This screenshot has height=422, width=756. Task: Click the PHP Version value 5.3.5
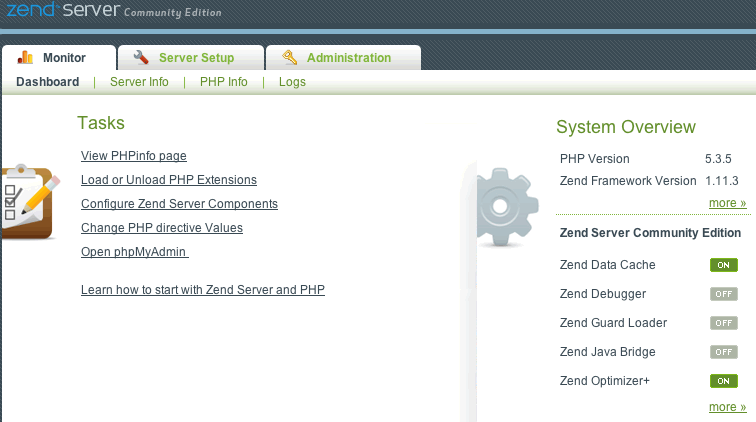coord(718,159)
